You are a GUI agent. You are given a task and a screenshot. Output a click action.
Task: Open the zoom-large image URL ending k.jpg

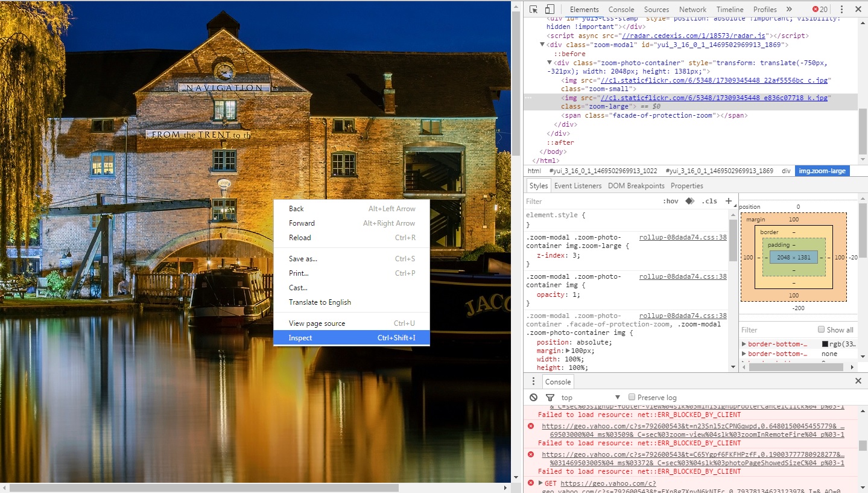[714, 98]
